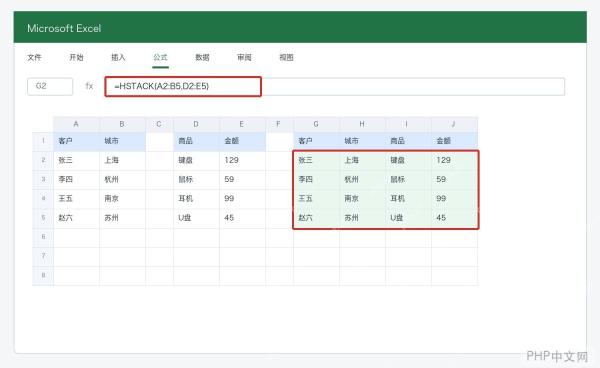Viewport: 600px width, 368px height.
Task: Select column E header
Action: tap(242, 124)
